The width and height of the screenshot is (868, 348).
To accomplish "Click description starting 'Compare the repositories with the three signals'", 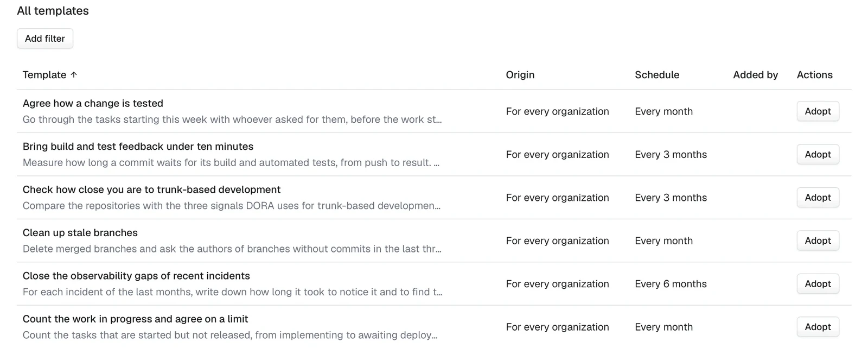I will (232, 206).
